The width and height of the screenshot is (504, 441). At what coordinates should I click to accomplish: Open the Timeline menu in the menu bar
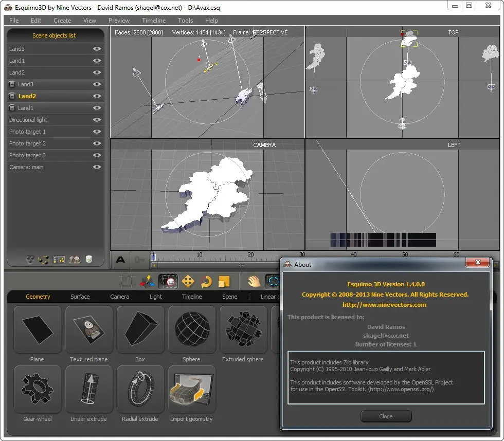point(154,20)
